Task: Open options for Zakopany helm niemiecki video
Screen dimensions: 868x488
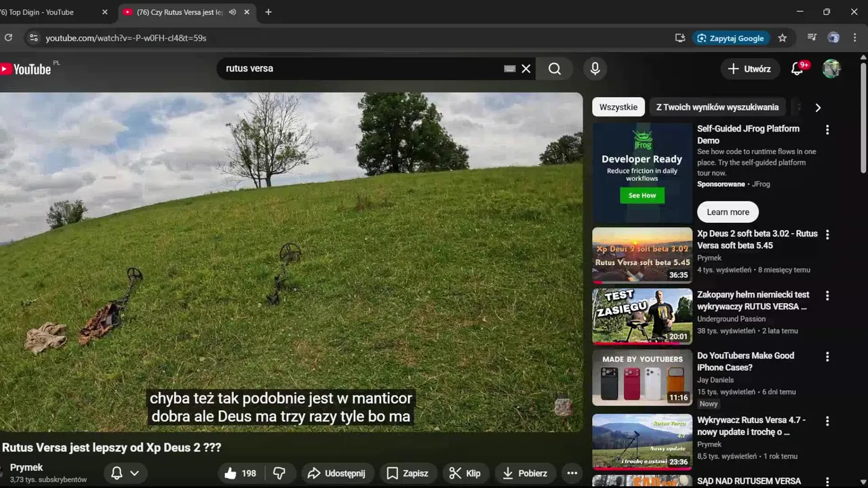Action: click(827, 296)
